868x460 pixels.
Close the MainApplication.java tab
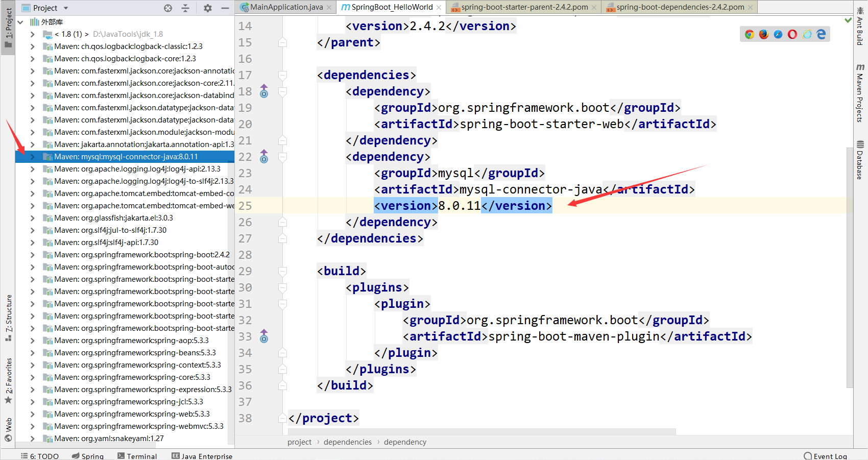click(329, 7)
